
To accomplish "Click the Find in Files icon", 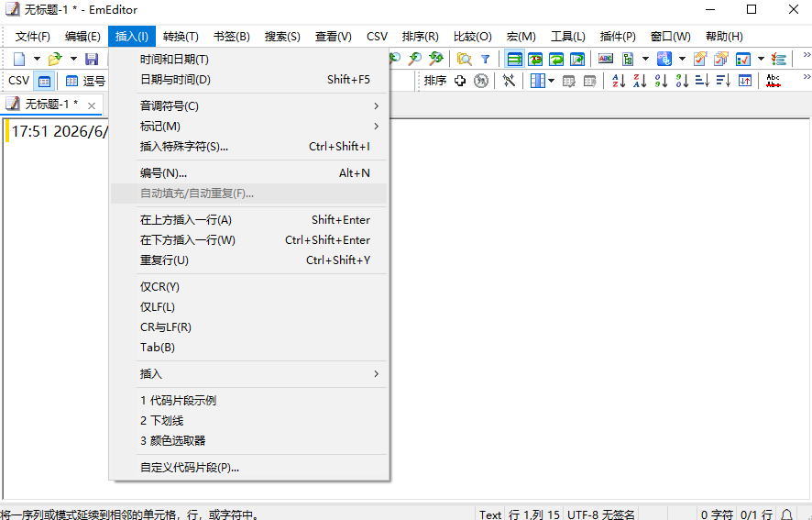I will tap(465, 59).
